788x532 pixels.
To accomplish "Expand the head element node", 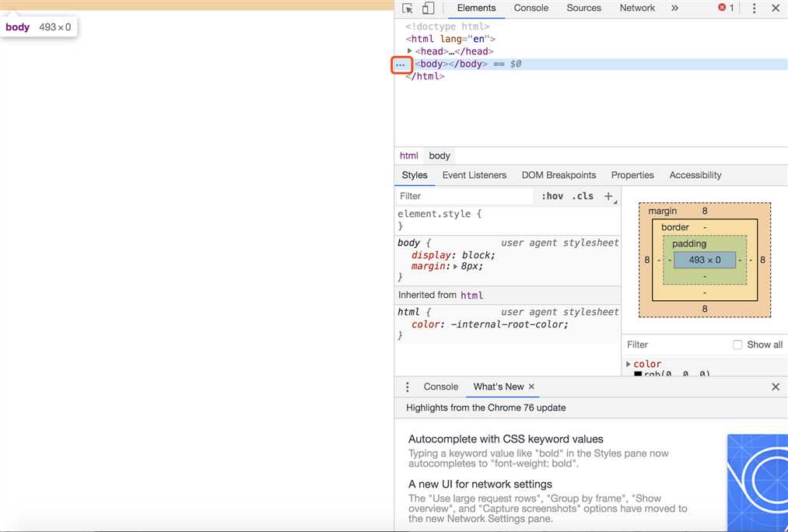I will (410, 51).
